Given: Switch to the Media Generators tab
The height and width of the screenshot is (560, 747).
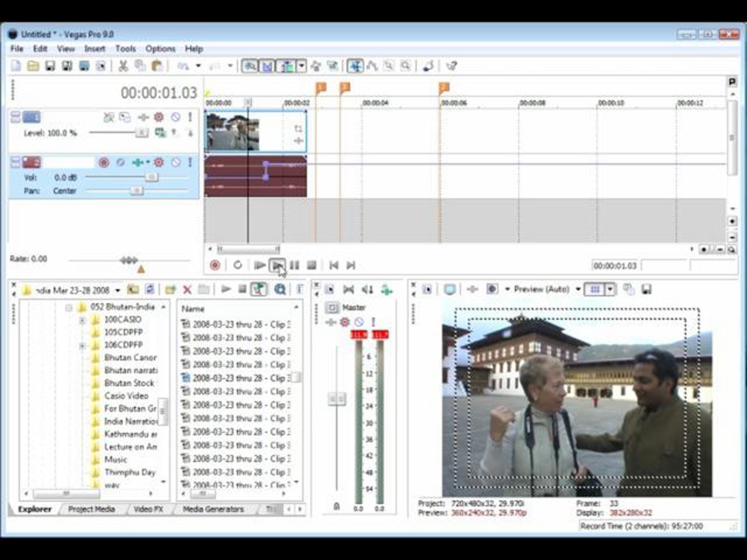Looking at the screenshot, I should [x=214, y=509].
